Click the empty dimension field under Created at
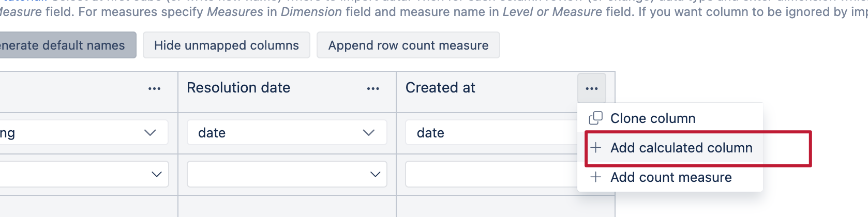This screenshot has height=217, width=868. pyautogui.click(x=491, y=174)
